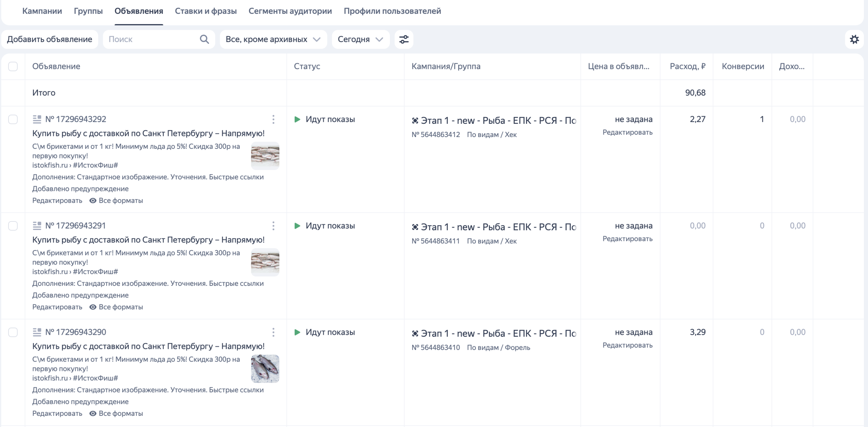Open the filter sliders icon
The width and height of the screenshot is (868, 427).
(x=403, y=39)
